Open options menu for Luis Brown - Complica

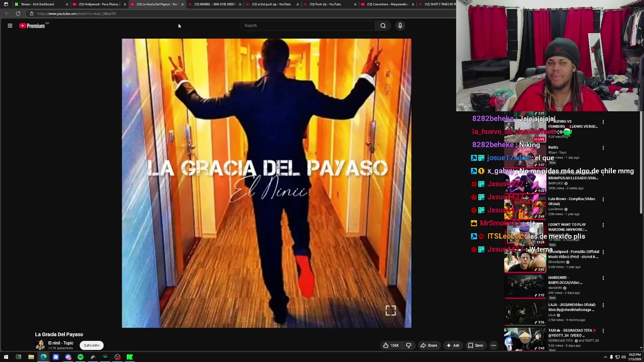click(x=603, y=200)
